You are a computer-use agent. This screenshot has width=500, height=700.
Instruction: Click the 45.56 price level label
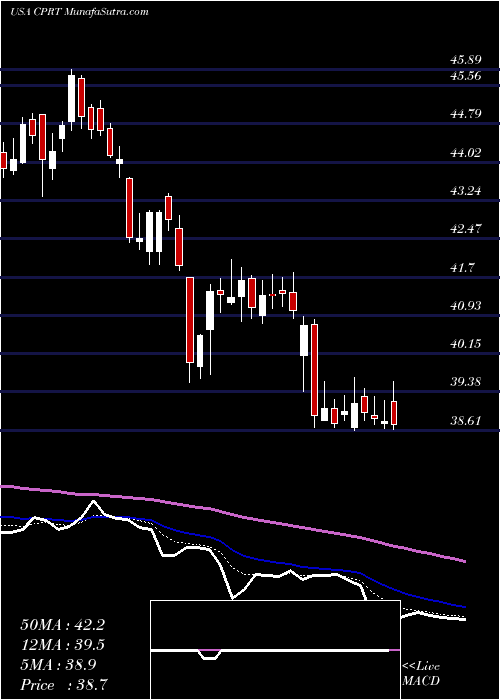(465, 76)
